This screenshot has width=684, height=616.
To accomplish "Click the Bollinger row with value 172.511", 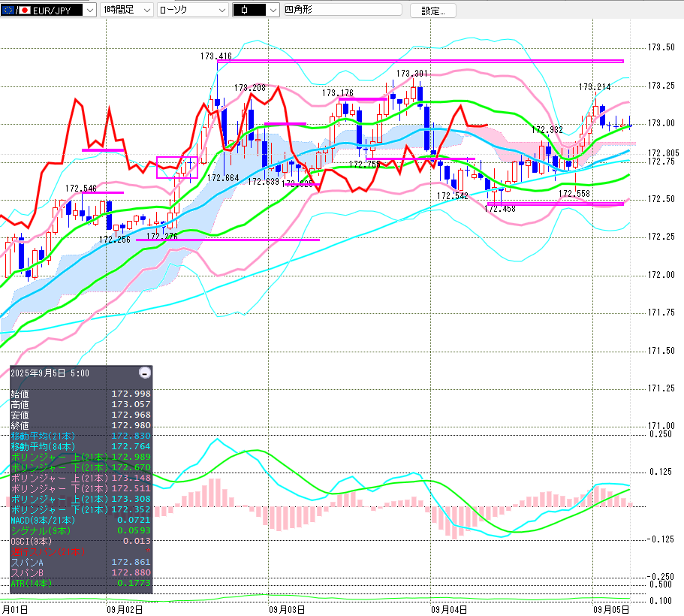I will click(x=80, y=488).
